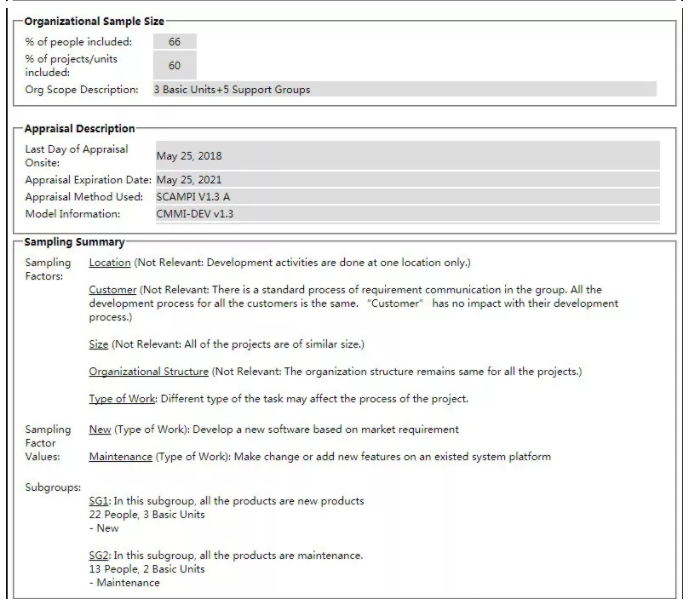Click the Type of Work link
Viewport: 690px width, 604px height.
(122, 399)
